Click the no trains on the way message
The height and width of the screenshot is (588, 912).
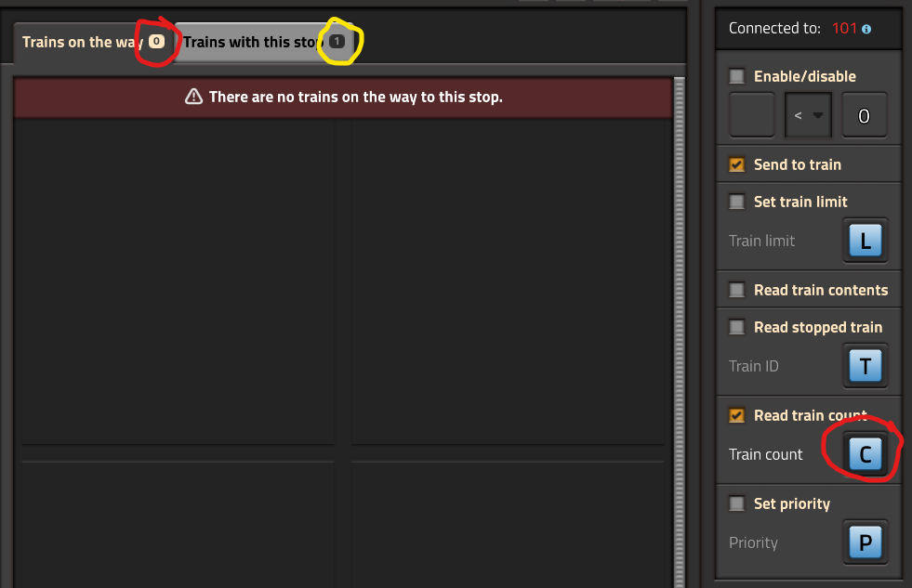[355, 97]
